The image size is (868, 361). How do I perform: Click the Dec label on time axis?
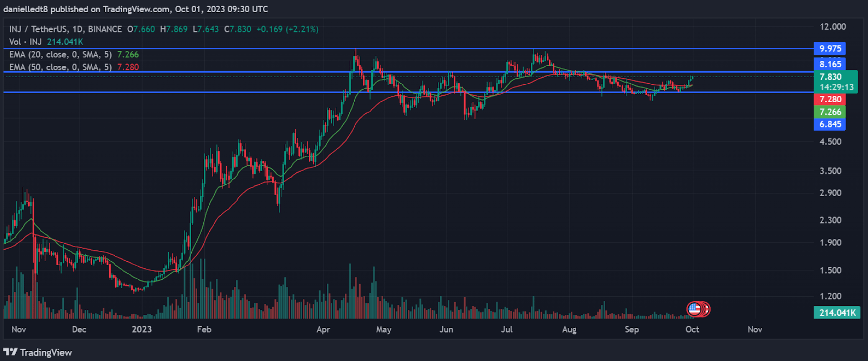click(79, 329)
